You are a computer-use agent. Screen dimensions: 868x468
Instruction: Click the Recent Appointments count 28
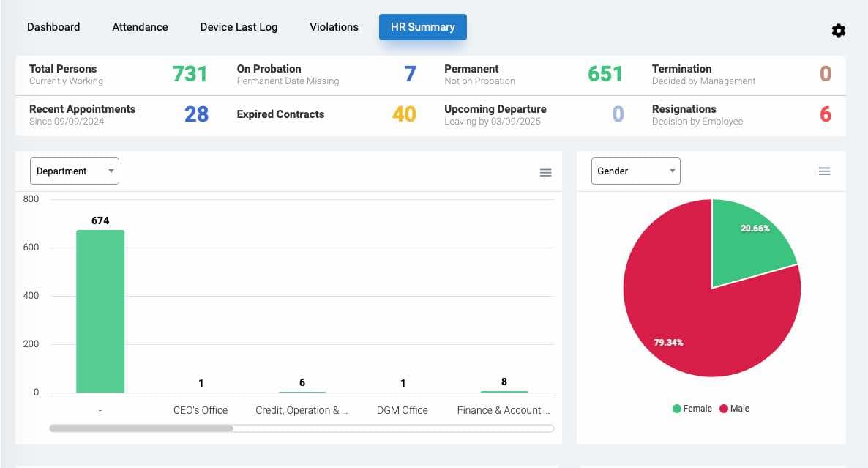pyautogui.click(x=197, y=114)
